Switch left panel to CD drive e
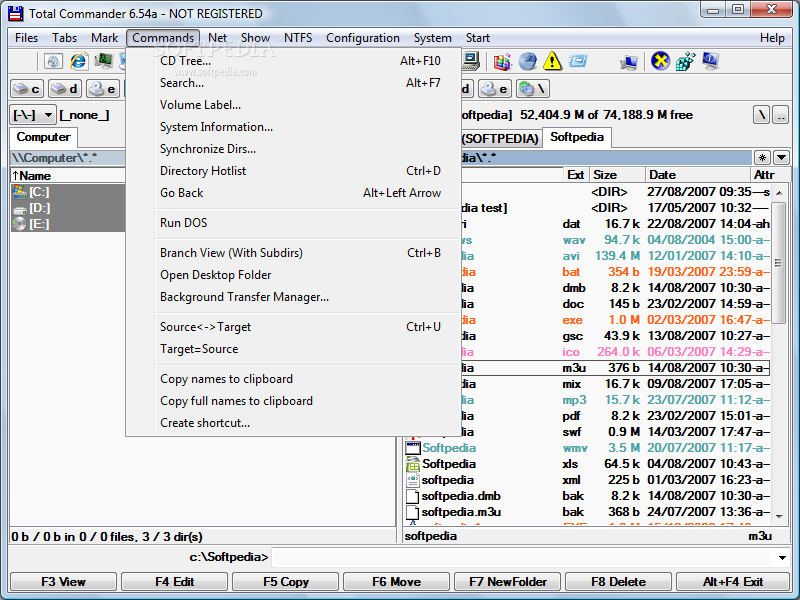Image resolution: width=800 pixels, height=600 pixels. [103, 89]
